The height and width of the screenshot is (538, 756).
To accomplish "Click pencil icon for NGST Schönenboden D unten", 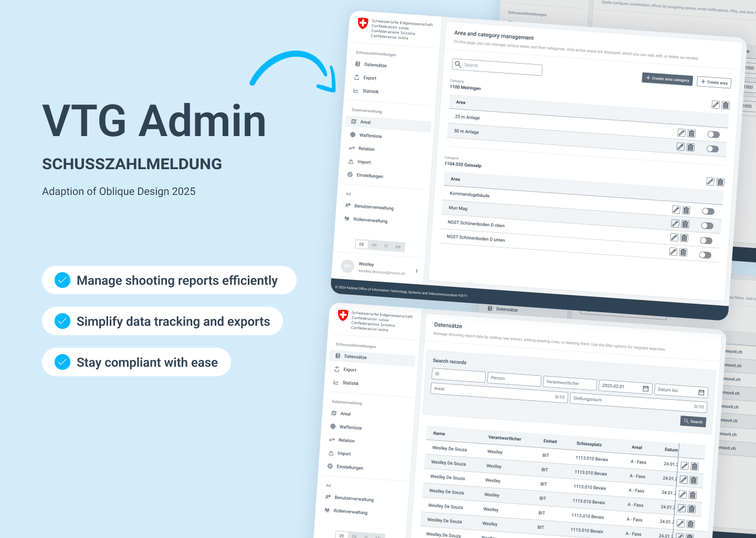I will (x=673, y=252).
